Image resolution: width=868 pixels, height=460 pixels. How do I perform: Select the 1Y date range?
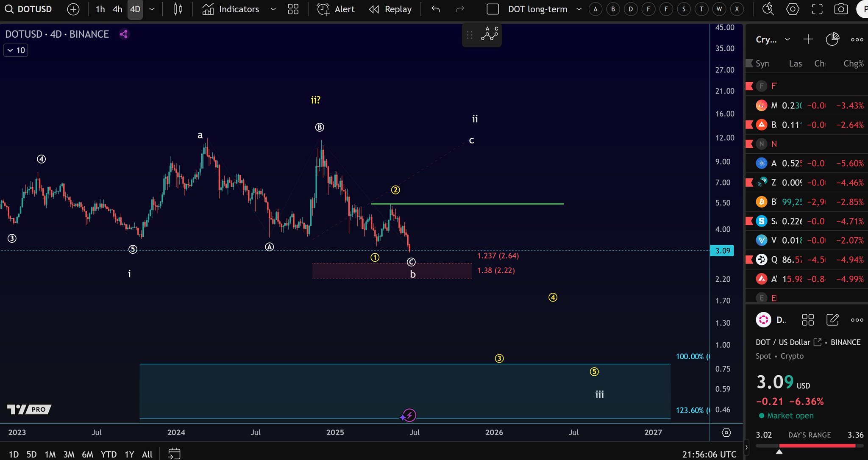pos(129,454)
